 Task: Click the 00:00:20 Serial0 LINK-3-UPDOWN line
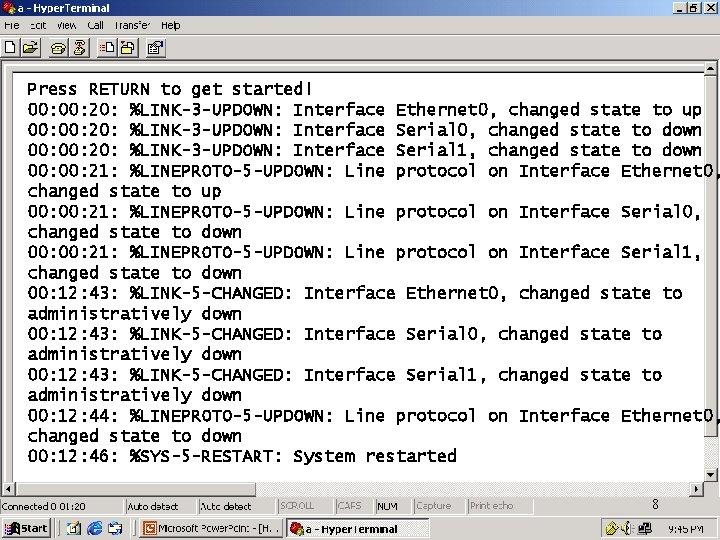(365, 130)
